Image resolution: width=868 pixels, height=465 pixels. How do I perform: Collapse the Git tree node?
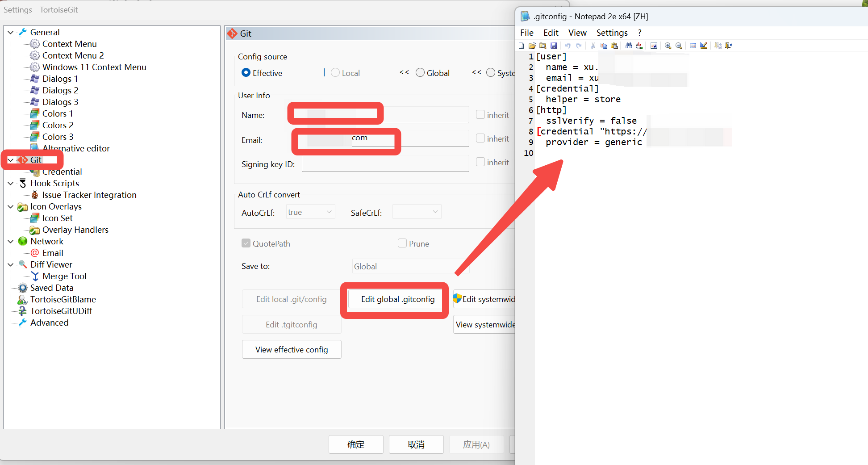(x=11, y=160)
